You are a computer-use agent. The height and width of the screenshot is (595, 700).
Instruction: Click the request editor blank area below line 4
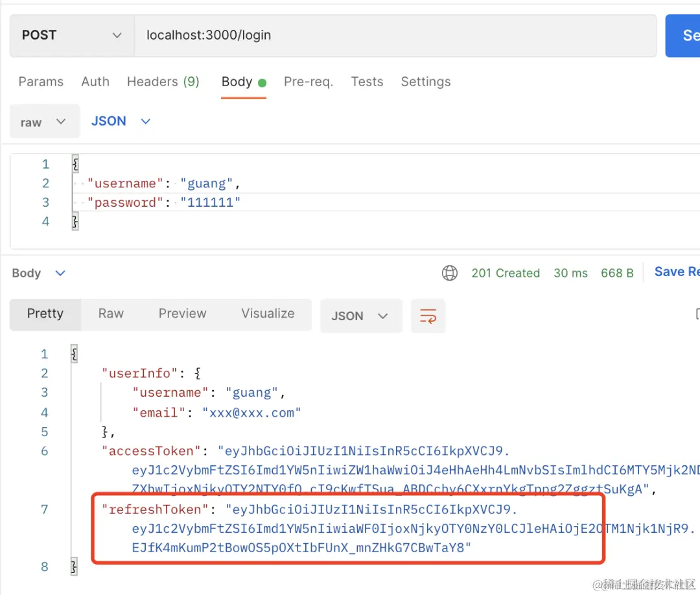(x=355, y=239)
